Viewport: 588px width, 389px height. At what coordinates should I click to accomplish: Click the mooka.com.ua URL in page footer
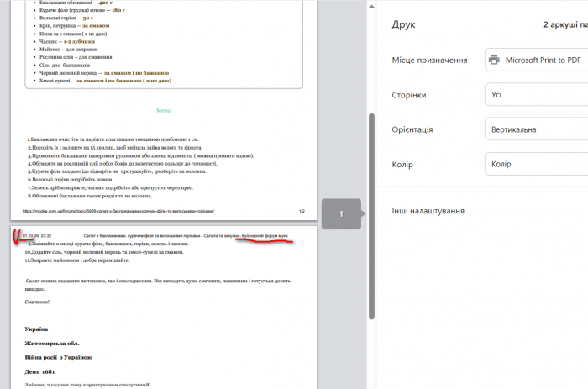point(118,211)
